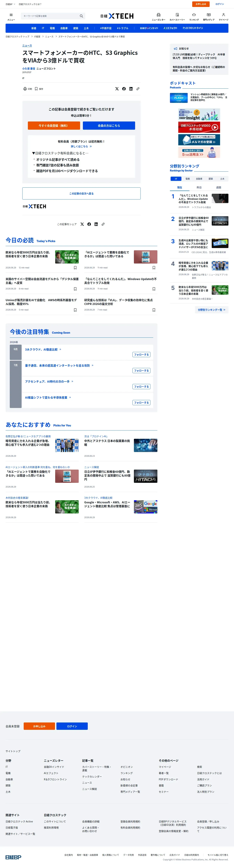Open #トラブル in the blue navigation bar

point(123,28)
